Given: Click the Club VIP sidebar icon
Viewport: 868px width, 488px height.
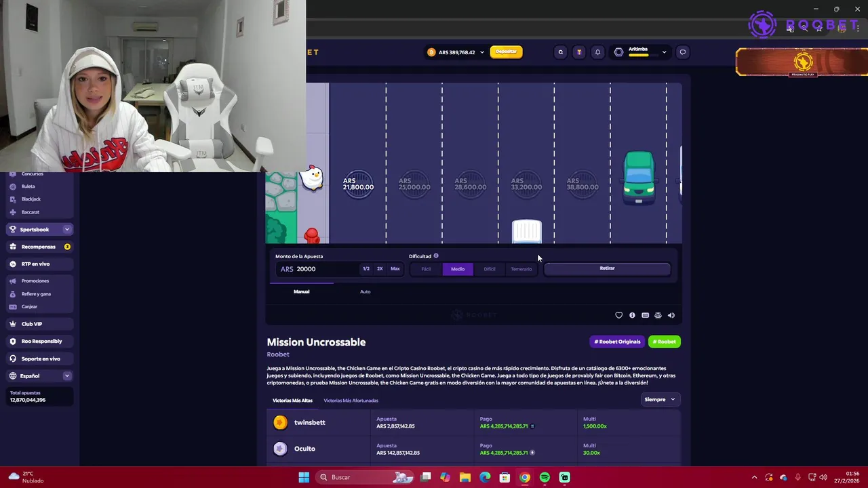Looking at the screenshot, I should pos(14,324).
